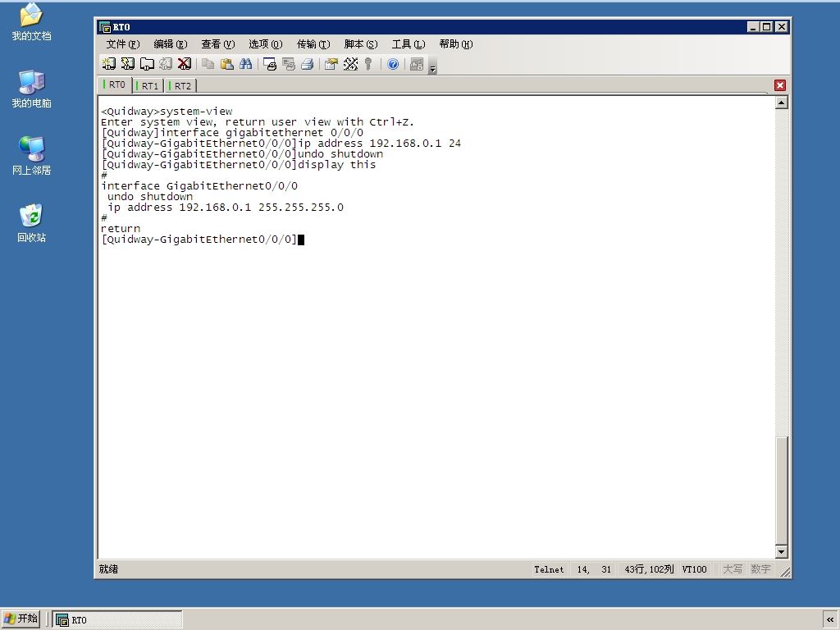Image resolution: width=840 pixels, height=630 pixels.
Task: Click the '就绪' status text
Action: [109, 569]
